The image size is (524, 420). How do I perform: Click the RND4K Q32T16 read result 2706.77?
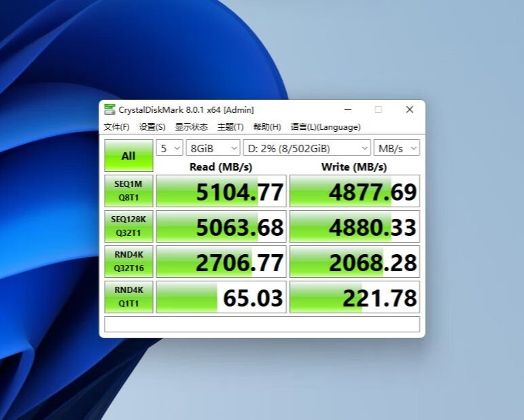coord(222,262)
